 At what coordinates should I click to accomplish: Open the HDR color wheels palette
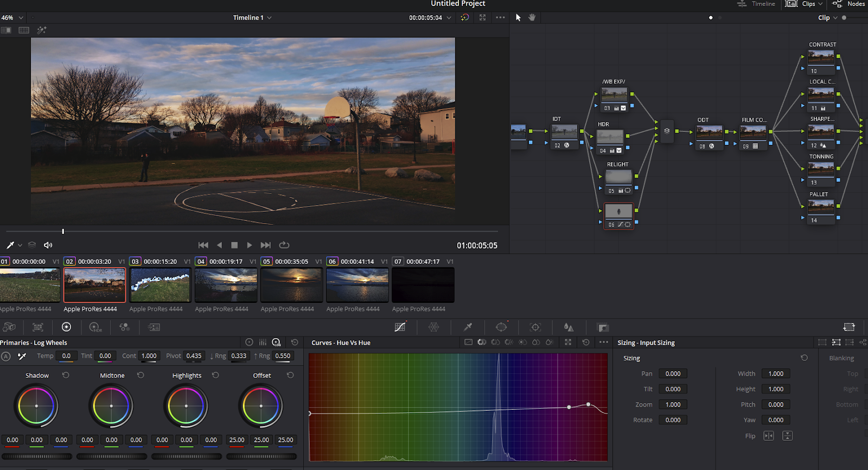tap(95, 327)
